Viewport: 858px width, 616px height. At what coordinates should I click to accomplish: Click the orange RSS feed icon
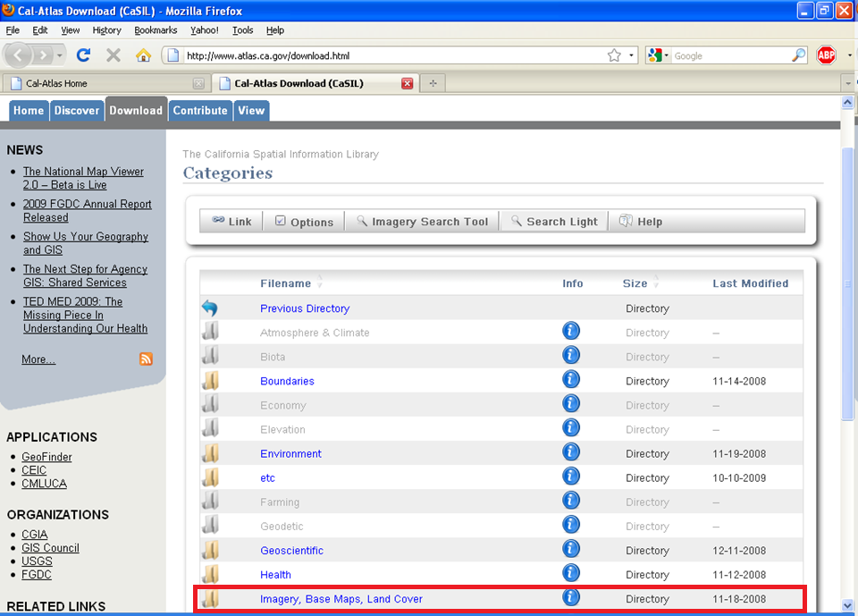[x=146, y=359]
